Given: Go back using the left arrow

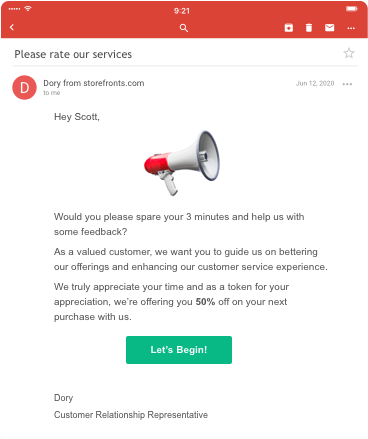Looking at the screenshot, I should click(x=12, y=27).
